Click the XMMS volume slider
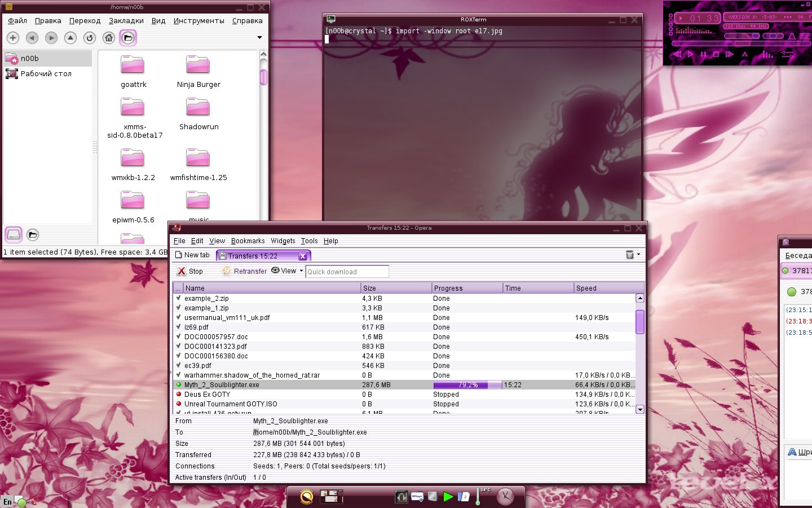 [743, 36]
